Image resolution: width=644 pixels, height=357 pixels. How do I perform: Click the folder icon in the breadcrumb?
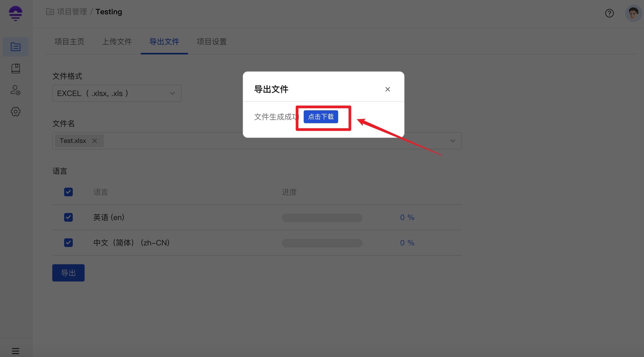(x=50, y=12)
